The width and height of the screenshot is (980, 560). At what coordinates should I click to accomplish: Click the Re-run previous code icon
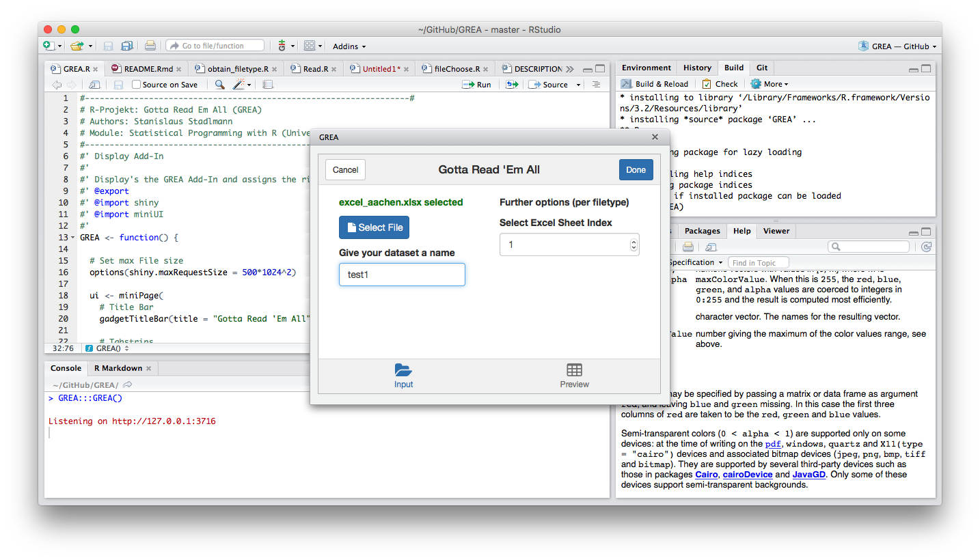click(x=511, y=85)
